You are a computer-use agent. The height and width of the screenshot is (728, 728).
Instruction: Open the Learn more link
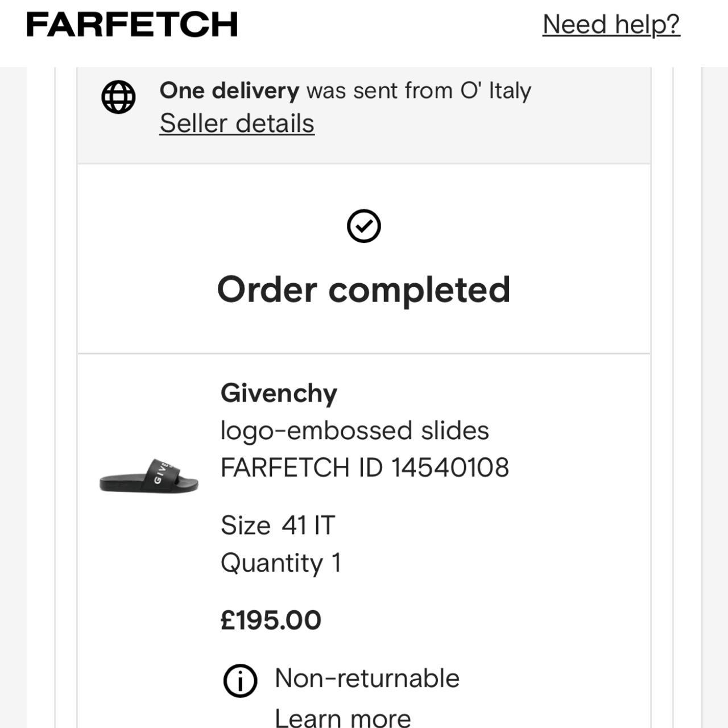pos(343,718)
